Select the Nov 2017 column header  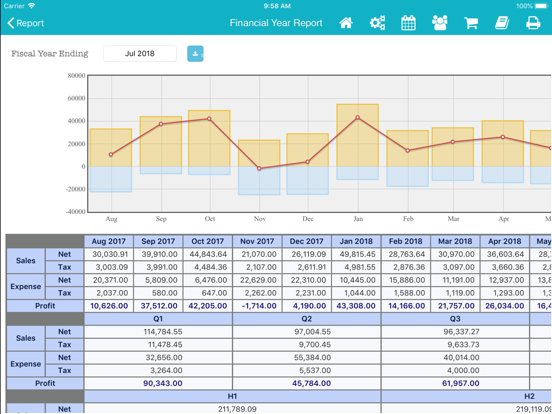click(257, 242)
